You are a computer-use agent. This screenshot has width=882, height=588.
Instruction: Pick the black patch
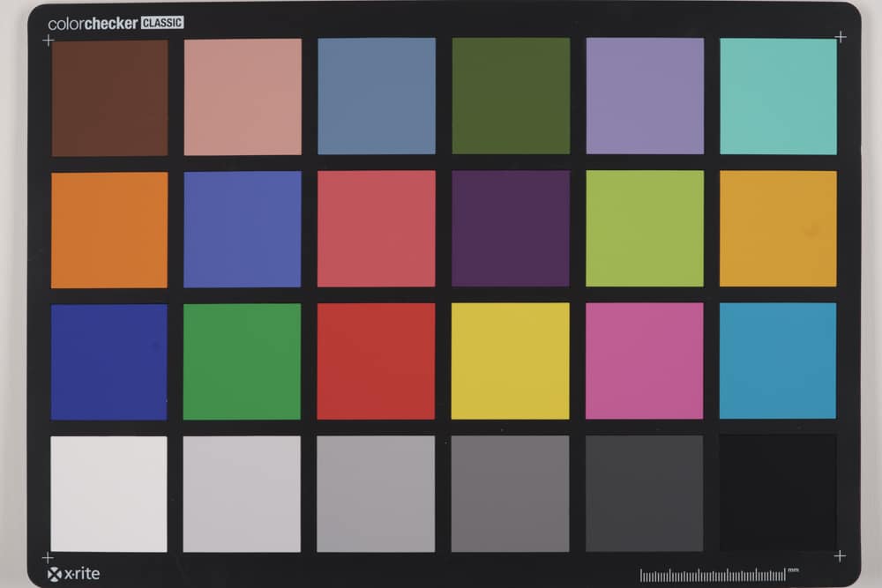point(778,493)
